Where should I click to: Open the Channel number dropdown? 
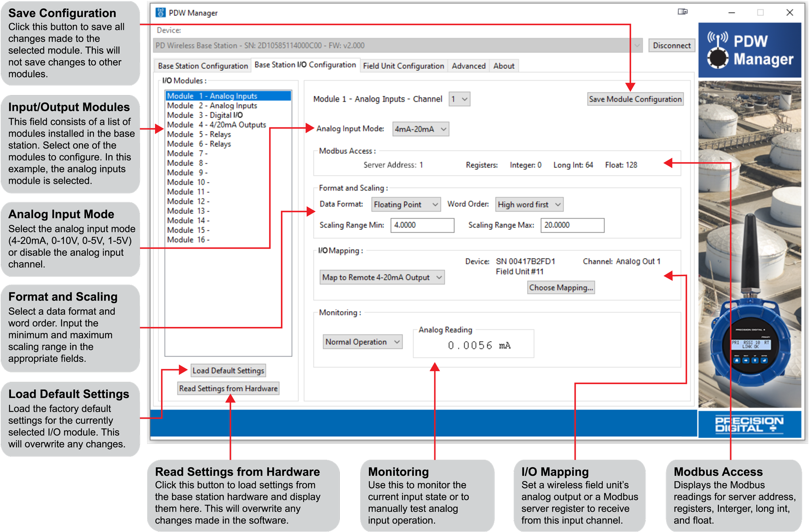click(x=460, y=99)
